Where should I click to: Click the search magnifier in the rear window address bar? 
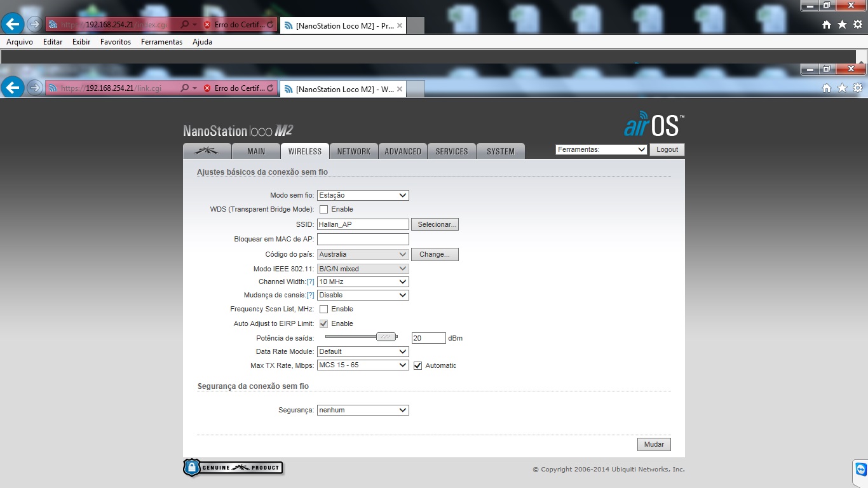[x=185, y=25]
